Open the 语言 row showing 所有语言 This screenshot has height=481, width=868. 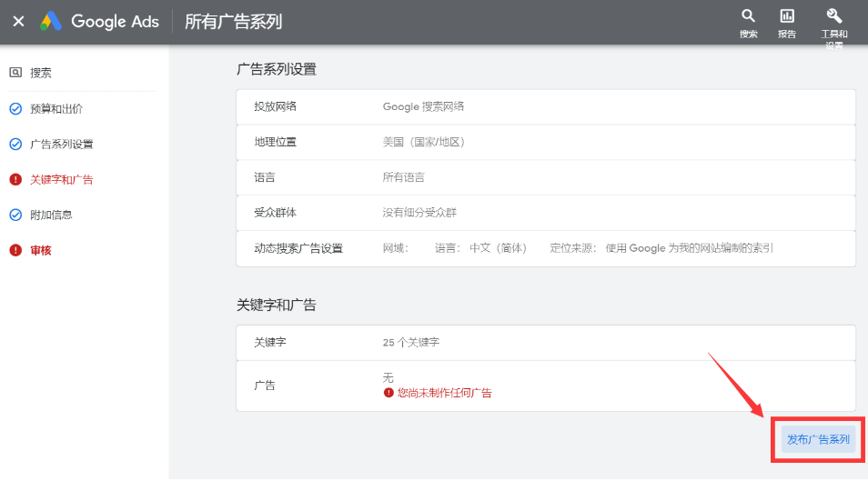[x=545, y=177]
